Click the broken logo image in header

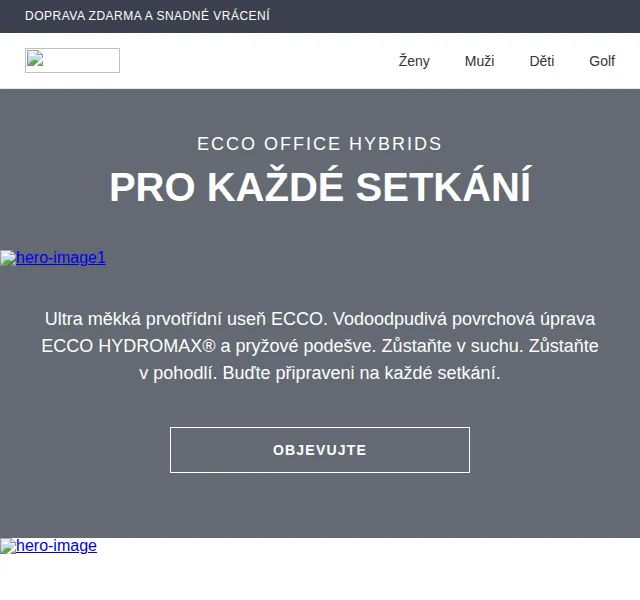point(72,60)
